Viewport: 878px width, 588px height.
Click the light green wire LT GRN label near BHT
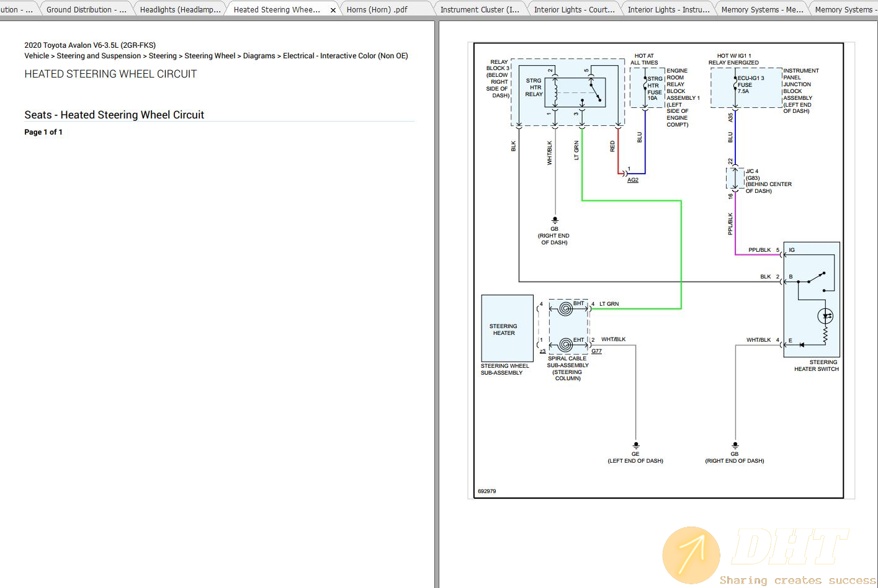(609, 304)
